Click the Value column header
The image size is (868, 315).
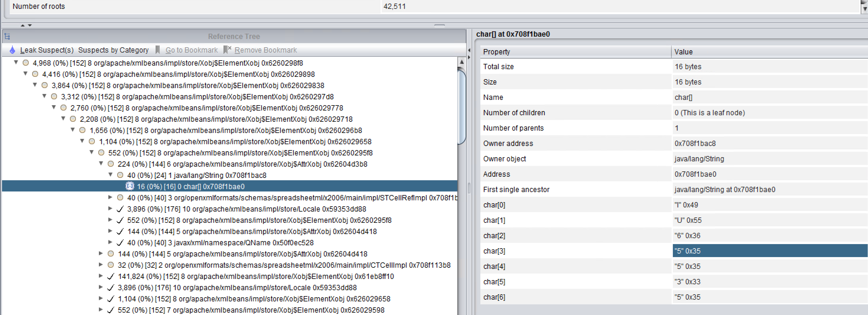pos(770,52)
